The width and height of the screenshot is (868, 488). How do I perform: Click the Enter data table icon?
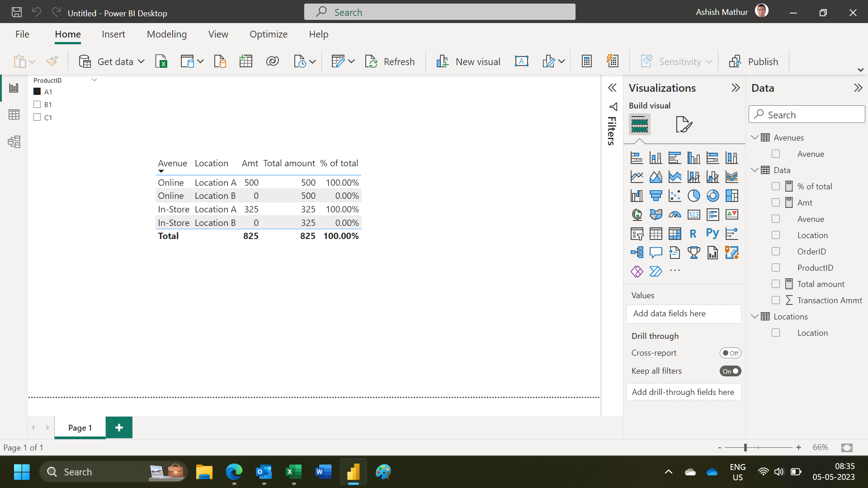pyautogui.click(x=245, y=61)
